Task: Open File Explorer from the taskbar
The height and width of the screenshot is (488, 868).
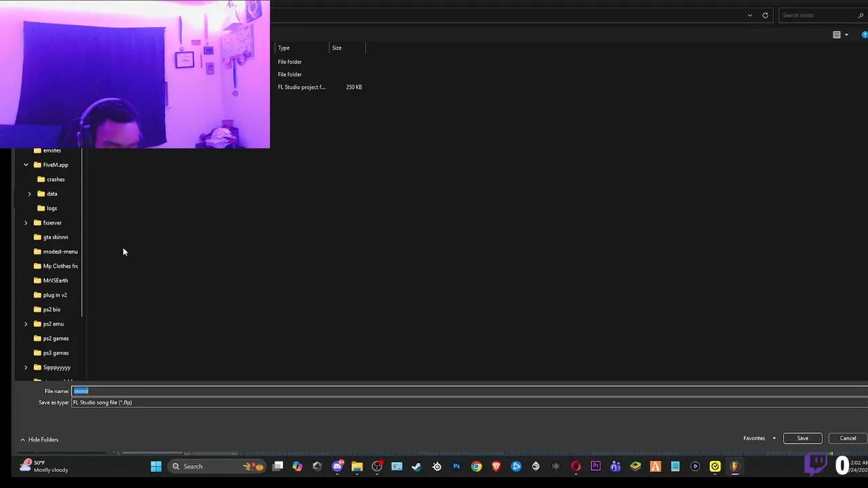Action: tap(357, 466)
